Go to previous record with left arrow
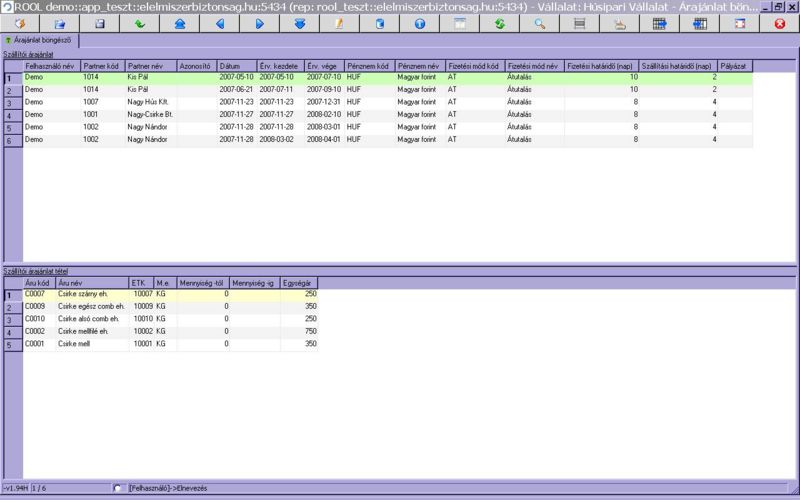Viewport: 800px width, 500px height. tap(219, 22)
